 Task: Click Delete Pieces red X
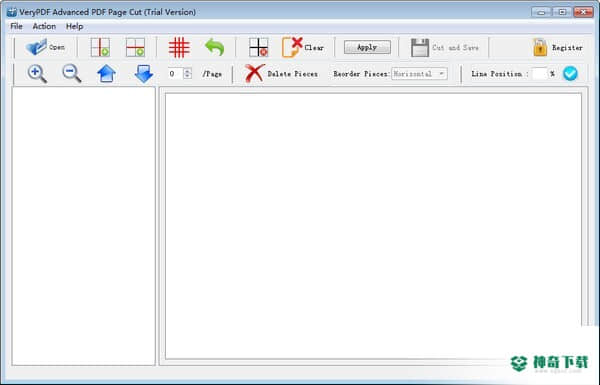254,73
